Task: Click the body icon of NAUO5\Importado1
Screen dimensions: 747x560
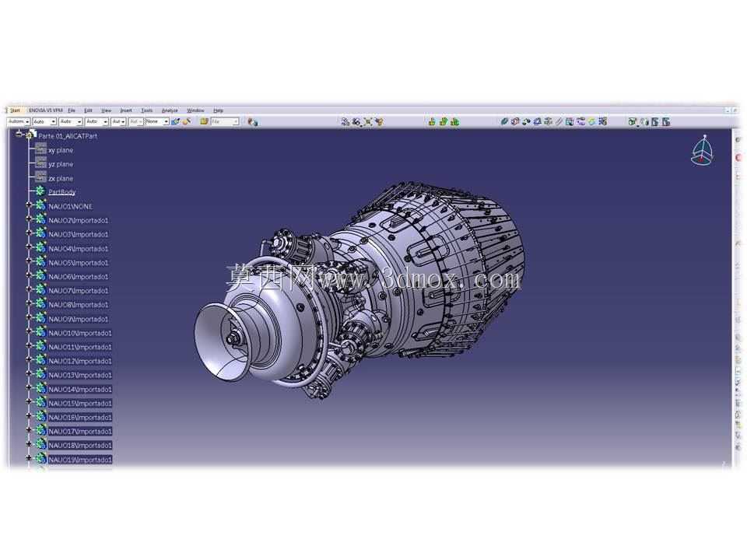Action: [x=40, y=262]
